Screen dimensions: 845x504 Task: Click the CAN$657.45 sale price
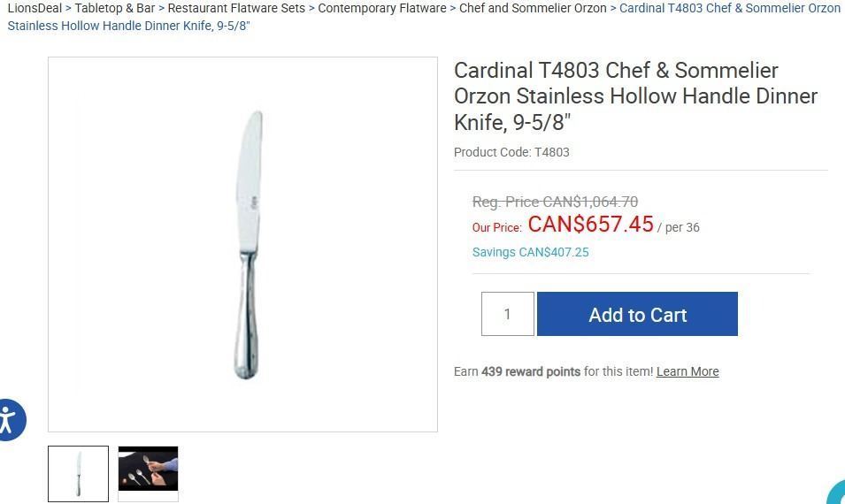[x=590, y=225]
